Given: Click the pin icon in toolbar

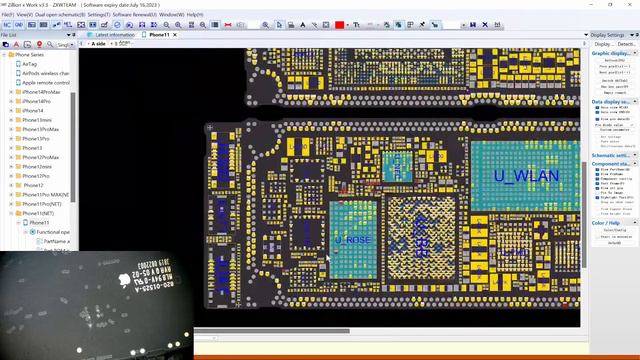Looking at the screenshot, I should tap(422, 25).
